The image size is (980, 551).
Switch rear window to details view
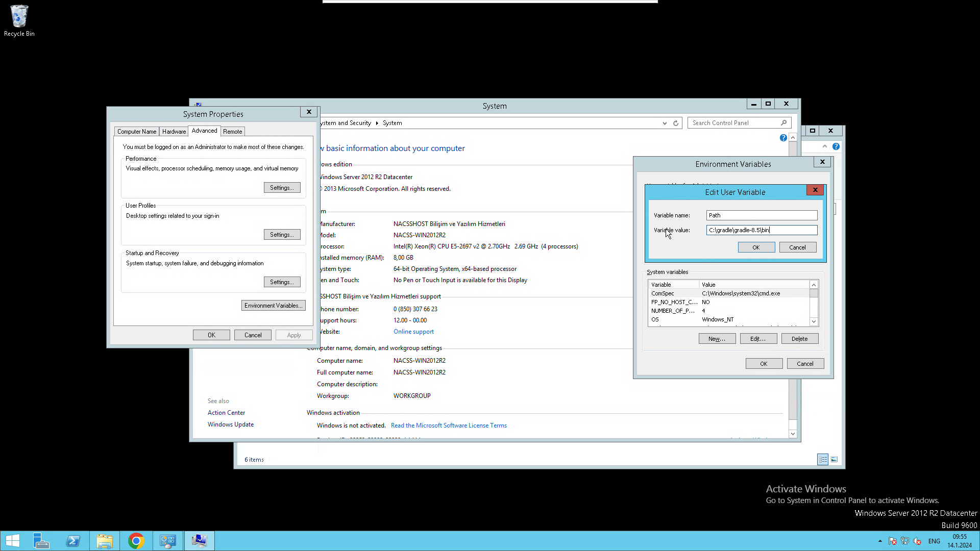(x=823, y=459)
